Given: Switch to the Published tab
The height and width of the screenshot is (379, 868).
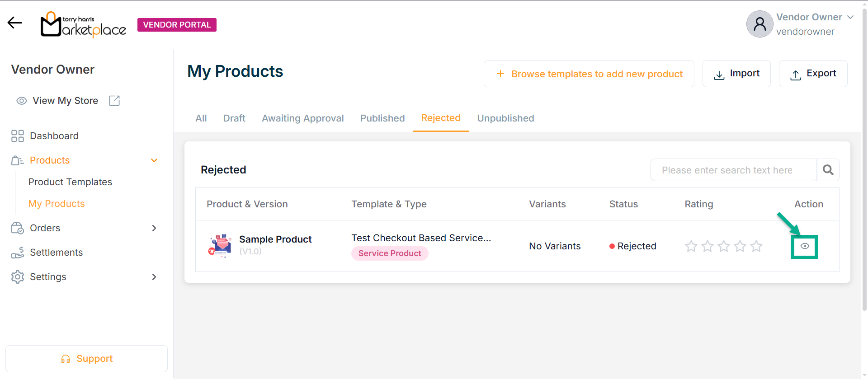Looking at the screenshot, I should (x=382, y=118).
